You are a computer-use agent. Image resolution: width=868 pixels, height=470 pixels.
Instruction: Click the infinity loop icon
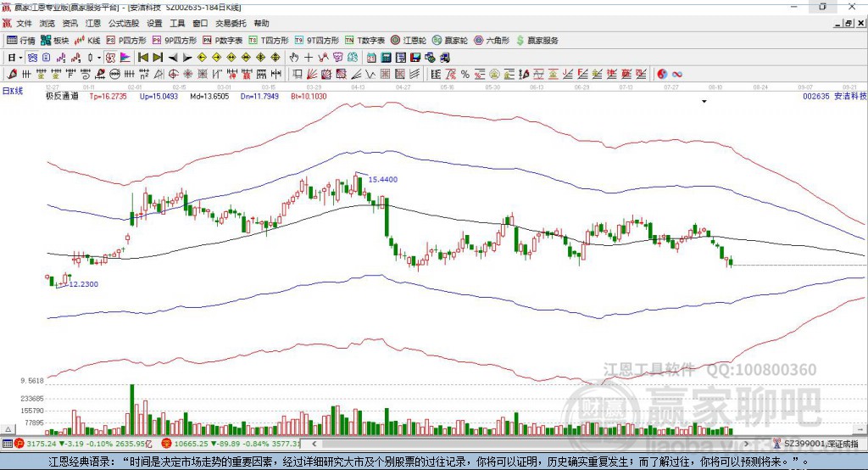click(677, 75)
